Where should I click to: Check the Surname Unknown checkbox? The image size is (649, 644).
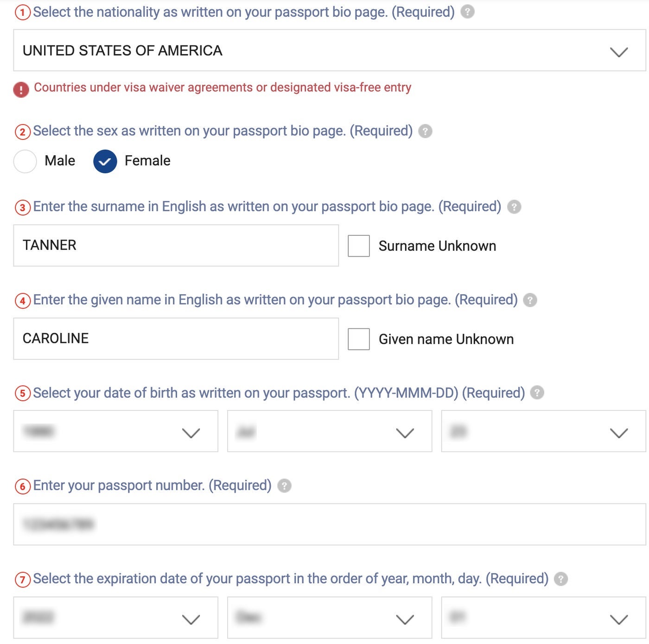358,246
